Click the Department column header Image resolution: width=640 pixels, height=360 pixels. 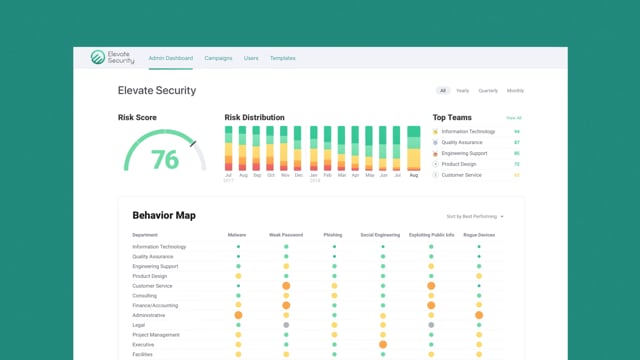pyautogui.click(x=145, y=235)
